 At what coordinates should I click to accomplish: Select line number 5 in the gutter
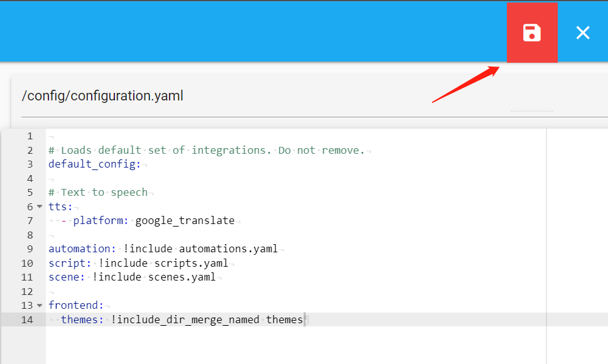pyautogui.click(x=30, y=193)
